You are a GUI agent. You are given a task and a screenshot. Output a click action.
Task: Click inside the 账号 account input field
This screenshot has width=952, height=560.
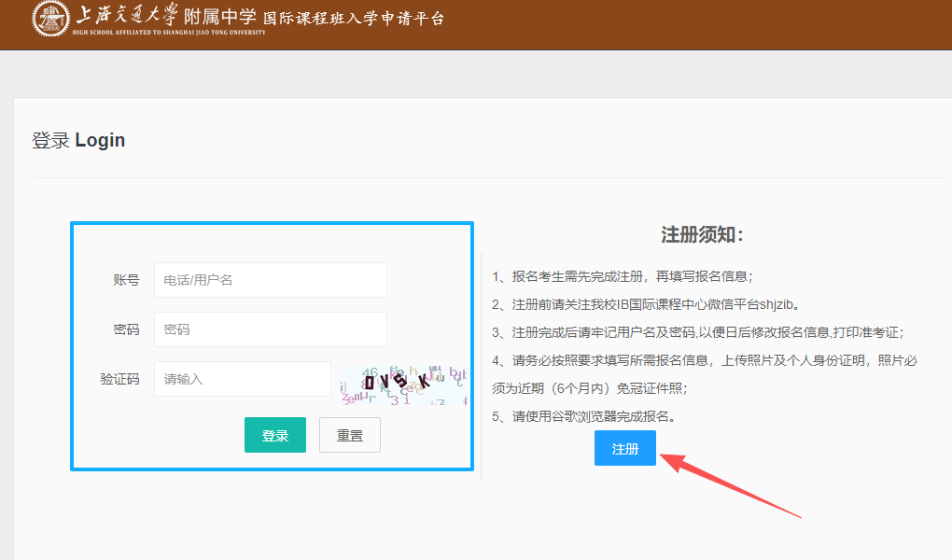(270, 279)
